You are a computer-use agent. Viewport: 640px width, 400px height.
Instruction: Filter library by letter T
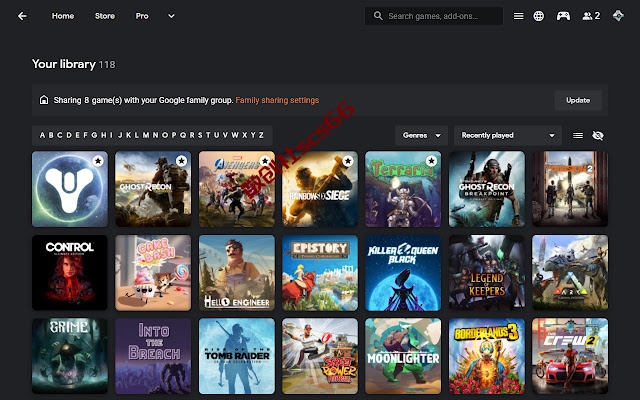click(x=208, y=135)
